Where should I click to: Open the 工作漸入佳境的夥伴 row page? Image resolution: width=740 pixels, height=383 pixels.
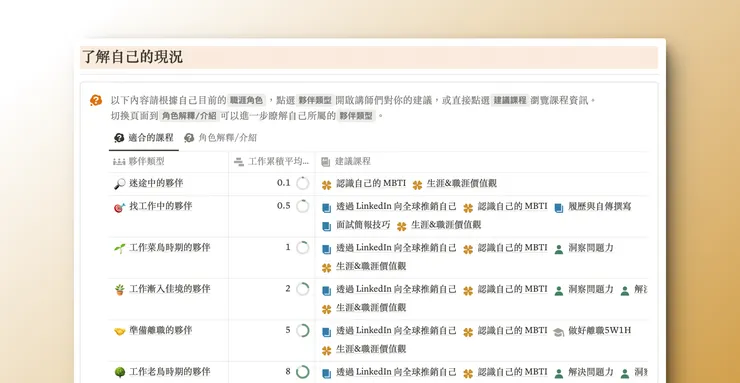tap(170, 289)
